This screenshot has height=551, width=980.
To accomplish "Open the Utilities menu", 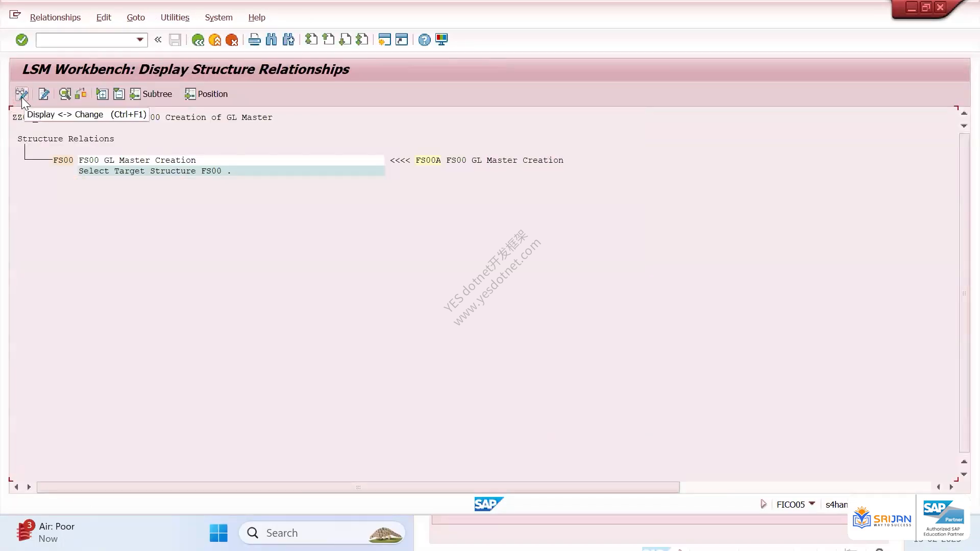I will coord(175,17).
